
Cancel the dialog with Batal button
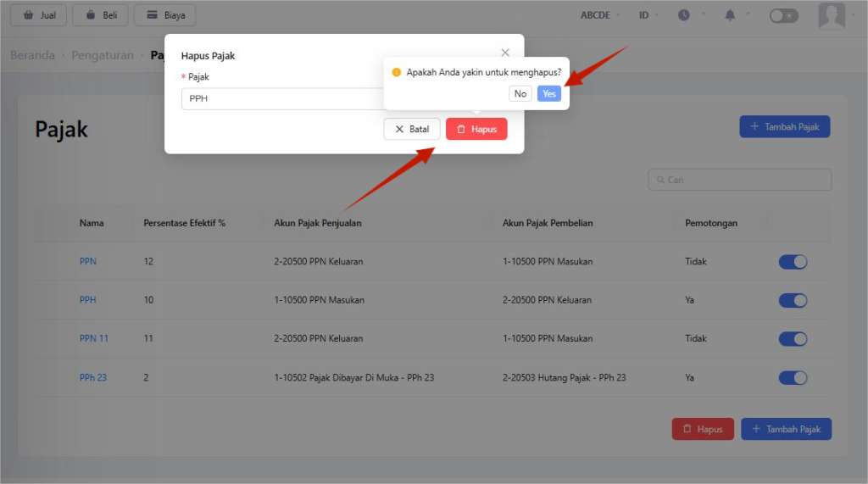point(412,129)
